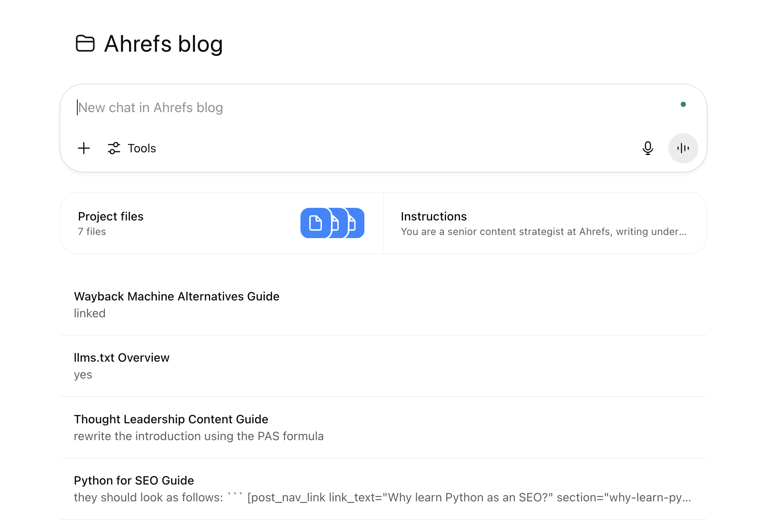Image resolution: width=780 pixels, height=532 pixels.
Task: Select the Thought Leadership Content Guide chat
Action: coord(171,419)
